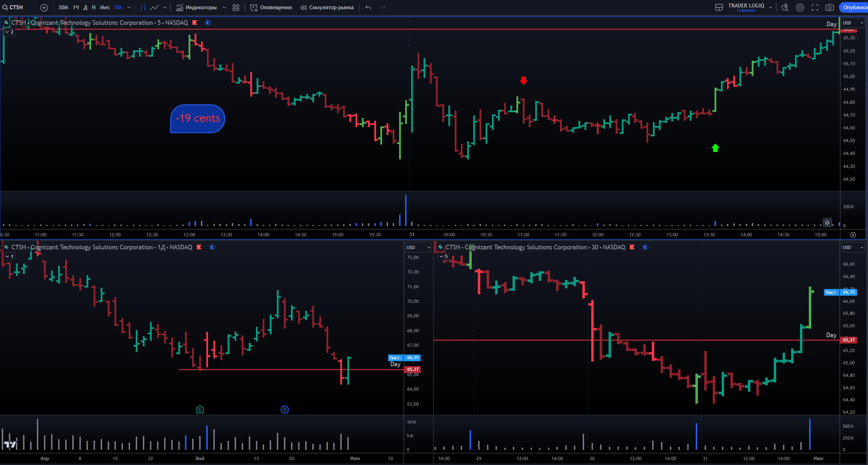
Task: Open Индикаторы indicators menu
Action: [197, 7]
